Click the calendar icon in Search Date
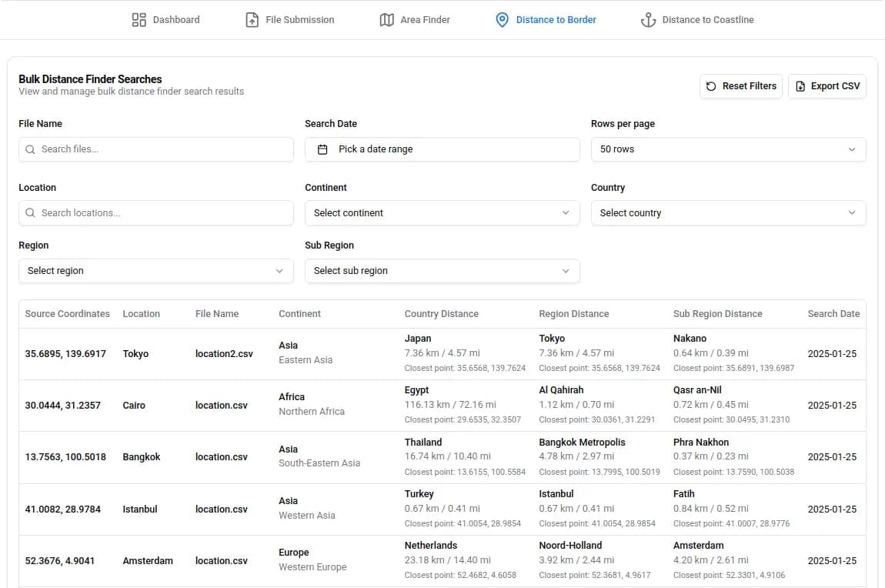Viewport: 885px width, 588px height. click(323, 149)
